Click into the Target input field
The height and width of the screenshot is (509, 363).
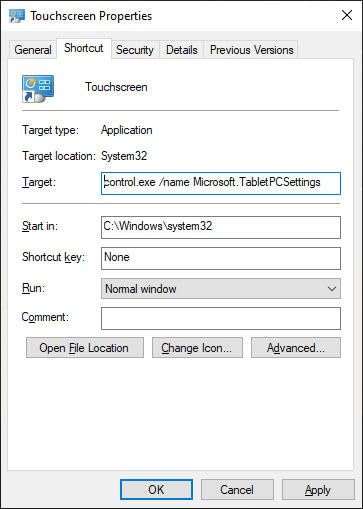[221, 183]
